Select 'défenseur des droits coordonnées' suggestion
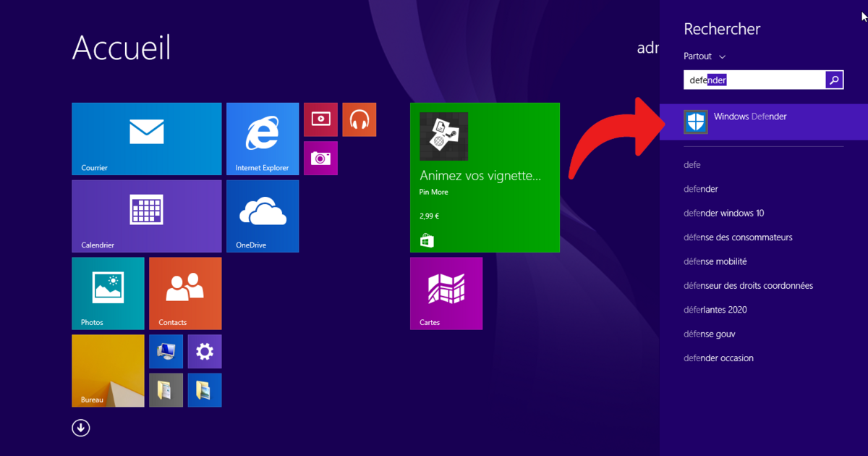Screen dimensions: 868x456 click(x=748, y=286)
